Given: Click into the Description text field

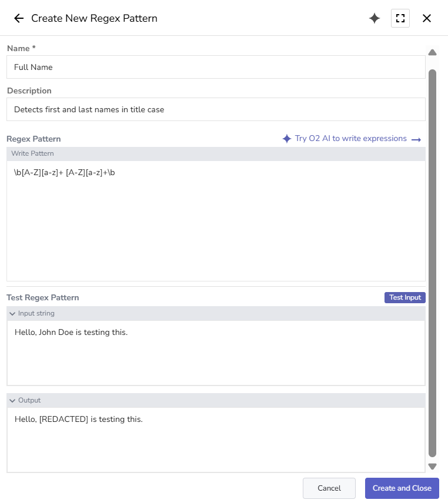Looking at the screenshot, I should 216,109.
